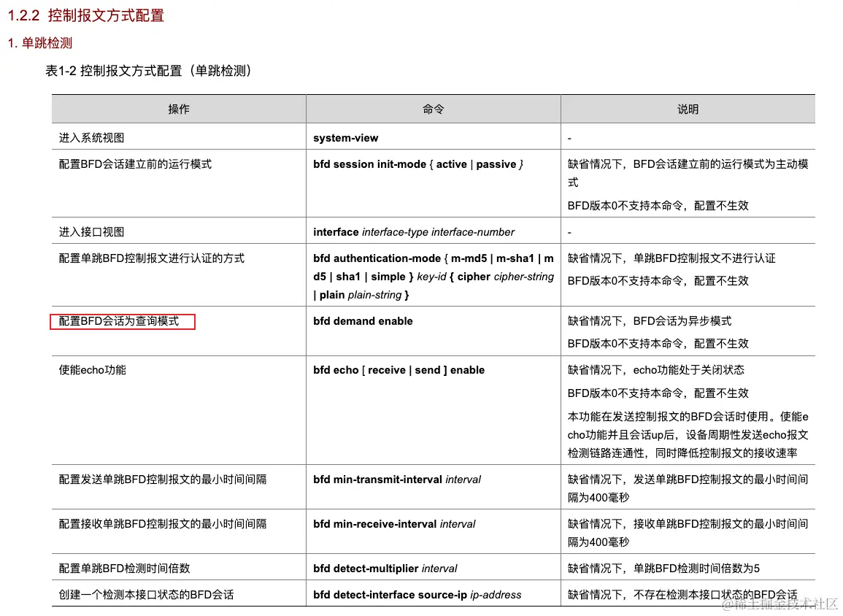843x616 pixels.
Task: Click the text '缺省情况下，不存在检测本接口状态的BFD会话'
Action: [682, 595]
